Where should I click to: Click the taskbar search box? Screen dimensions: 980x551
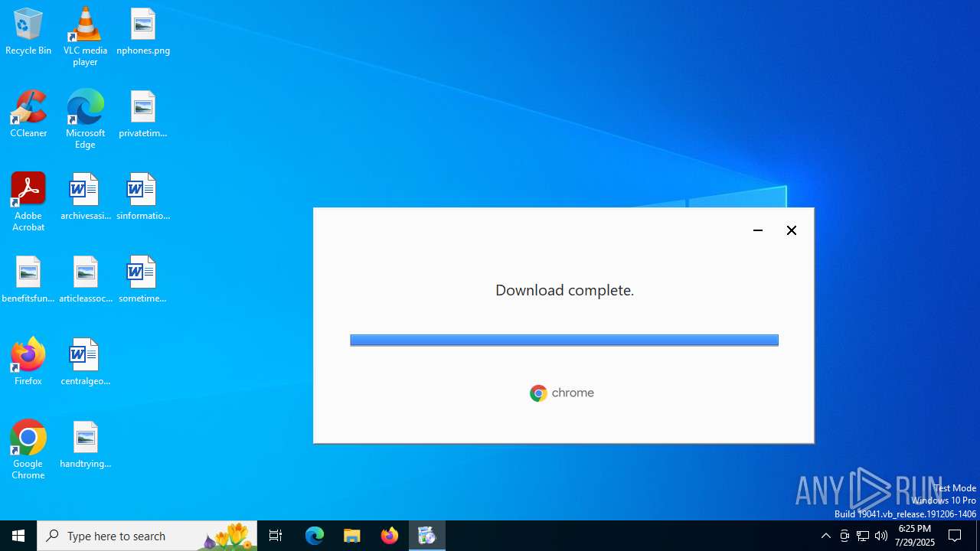click(x=147, y=536)
